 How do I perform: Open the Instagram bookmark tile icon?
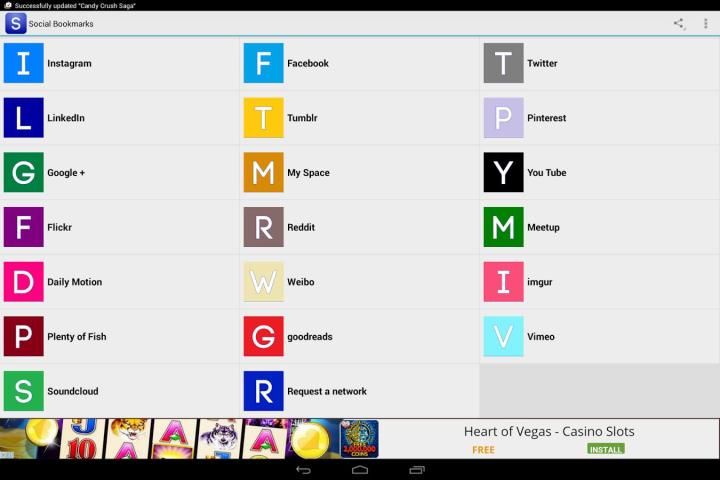pyautogui.click(x=23, y=63)
